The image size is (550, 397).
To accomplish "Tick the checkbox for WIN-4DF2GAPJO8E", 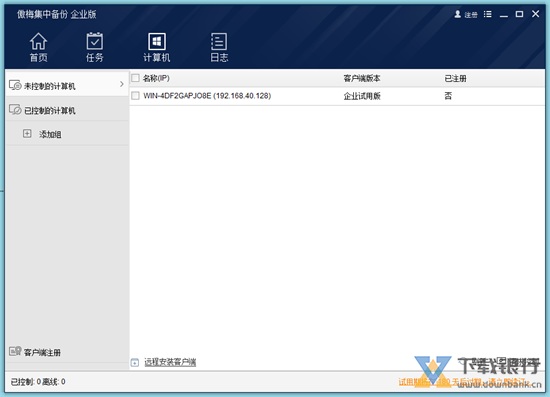I will [x=135, y=95].
